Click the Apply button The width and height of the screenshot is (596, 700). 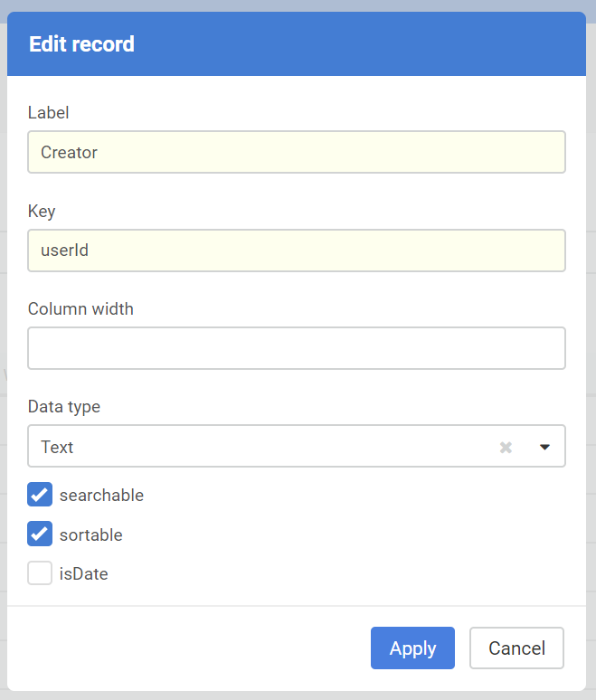(x=412, y=648)
